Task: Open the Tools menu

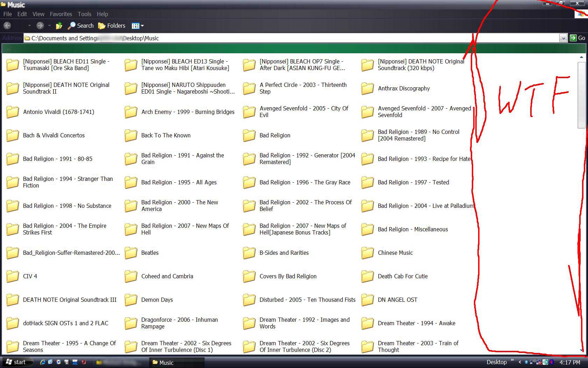Action: coord(84,14)
